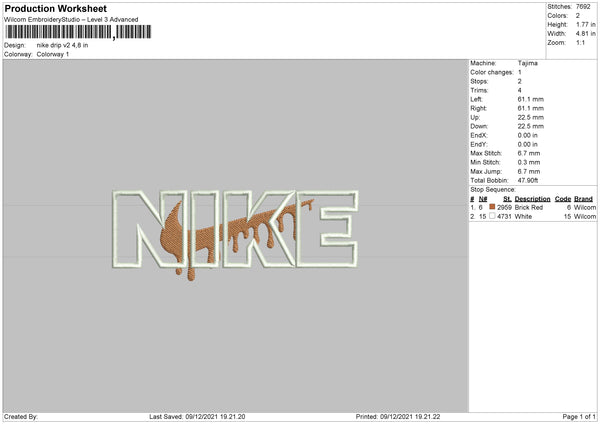
Task: Click the Stitches value 7692
Action: (x=583, y=7)
